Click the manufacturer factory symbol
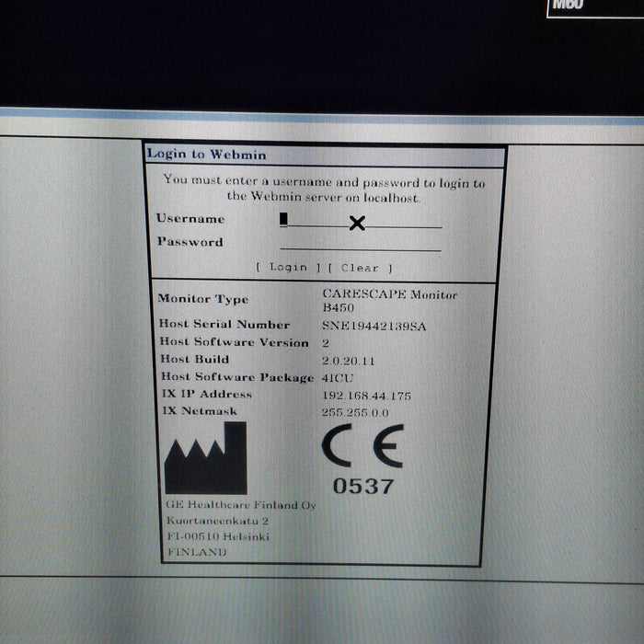Screen dimensions: 644x644 [x=206, y=458]
